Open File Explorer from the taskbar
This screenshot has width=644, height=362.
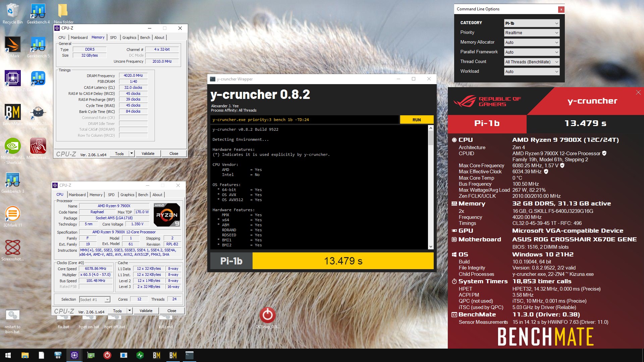coord(25,355)
